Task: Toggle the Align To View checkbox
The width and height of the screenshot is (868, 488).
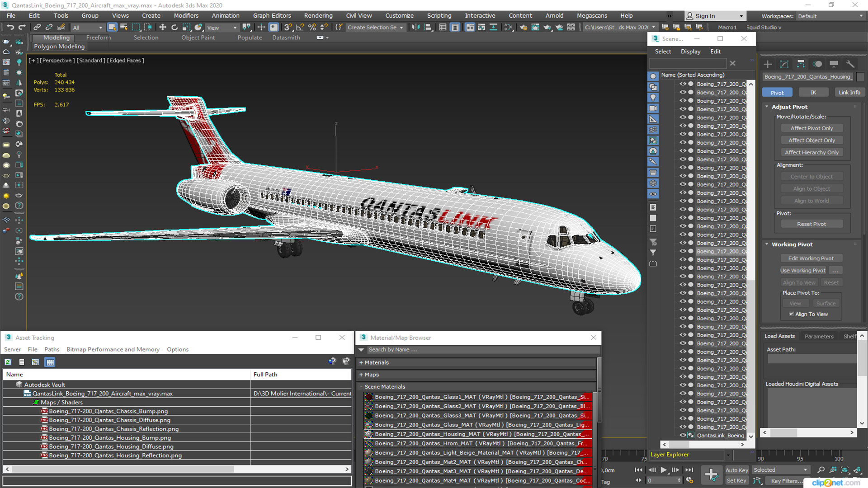Action: coord(791,314)
